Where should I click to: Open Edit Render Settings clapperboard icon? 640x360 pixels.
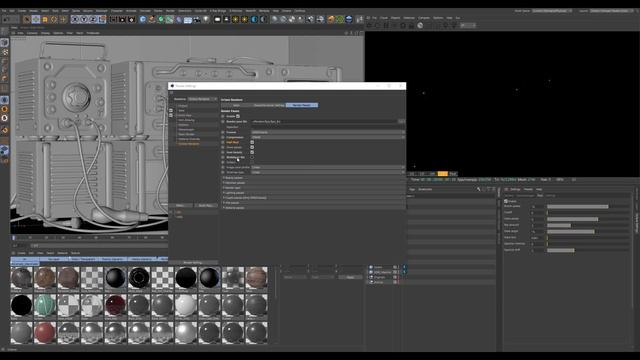[131, 19]
